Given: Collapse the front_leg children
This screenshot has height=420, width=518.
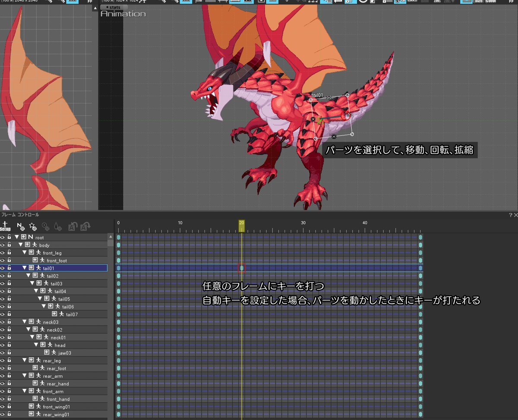Looking at the screenshot, I should pyautogui.click(x=25, y=253).
